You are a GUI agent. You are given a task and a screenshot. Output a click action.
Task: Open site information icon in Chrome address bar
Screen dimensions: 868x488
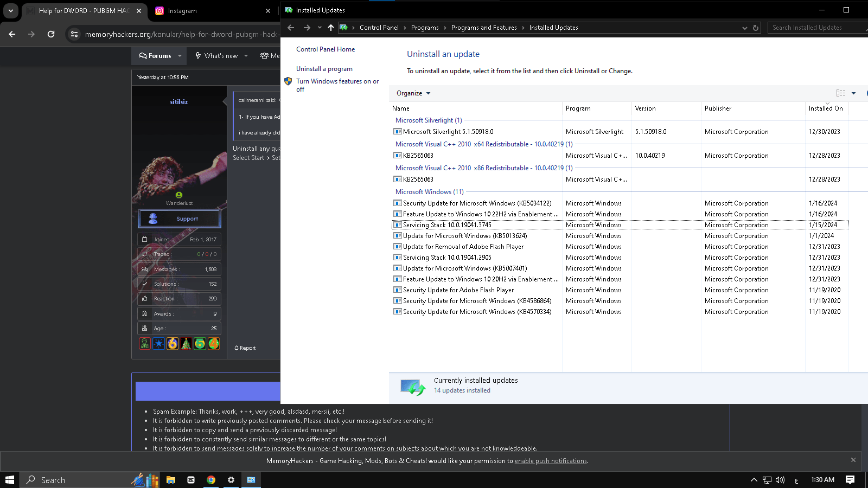tap(74, 34)
